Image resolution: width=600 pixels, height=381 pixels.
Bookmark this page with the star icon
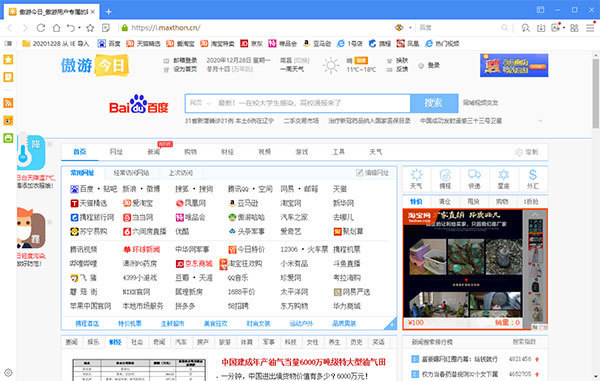[x=90, y=28]
